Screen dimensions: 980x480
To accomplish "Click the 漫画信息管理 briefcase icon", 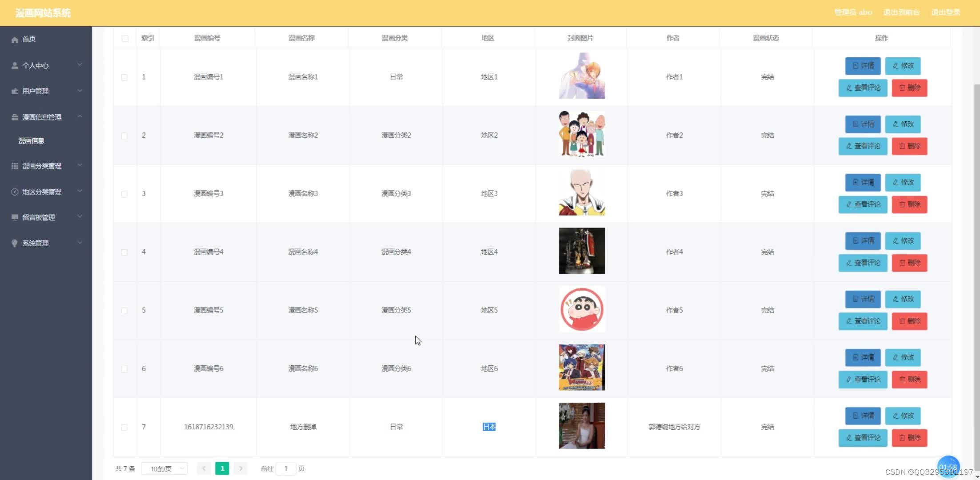I will [15, 117].
